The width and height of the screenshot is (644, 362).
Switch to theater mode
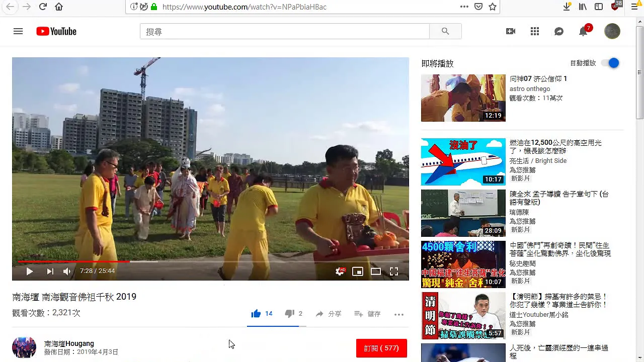click(x=376, y=271)
